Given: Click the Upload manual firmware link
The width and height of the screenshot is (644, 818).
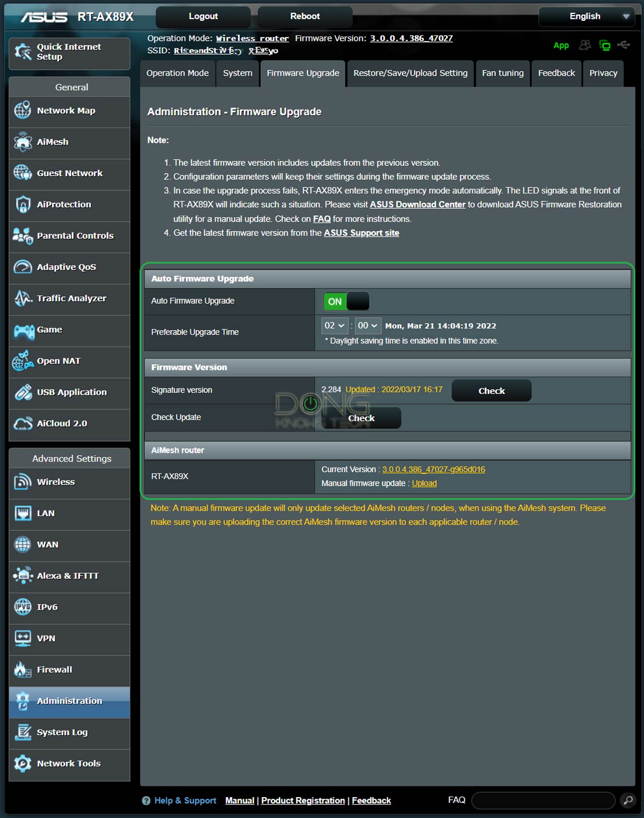Looking at the screenshot, I should 424,483.
